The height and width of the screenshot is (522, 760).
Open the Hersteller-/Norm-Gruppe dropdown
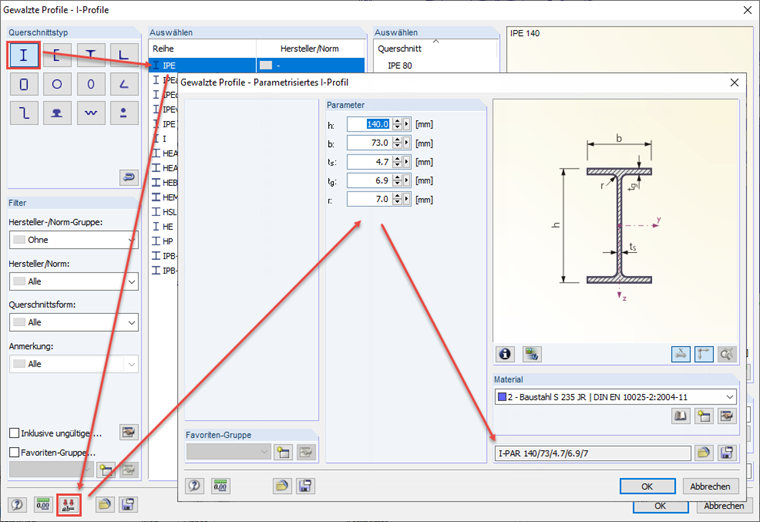(74, 240)
